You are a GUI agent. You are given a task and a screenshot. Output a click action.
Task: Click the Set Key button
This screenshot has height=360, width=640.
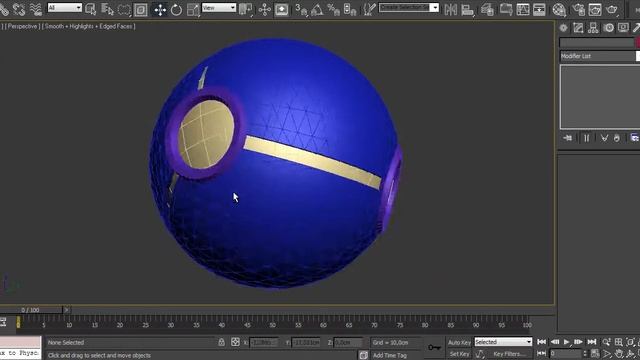coord(459,354)
